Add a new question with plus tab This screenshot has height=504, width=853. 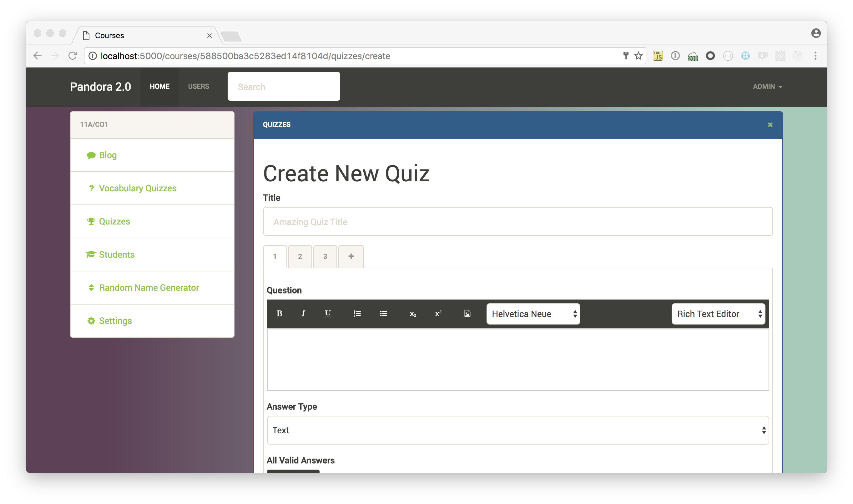351,256
